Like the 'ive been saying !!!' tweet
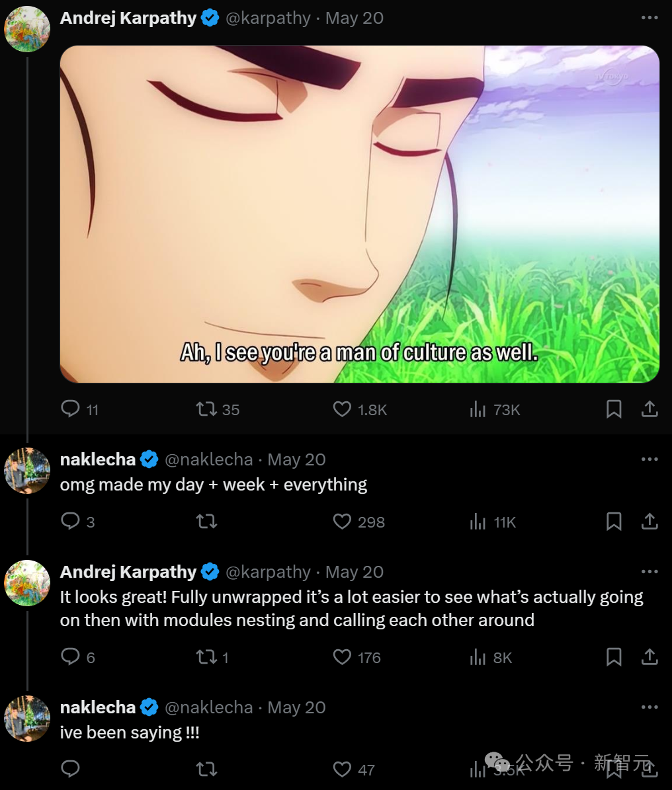Image resolution: width=672 pixels, height=790 pixels. pos(353,770)
